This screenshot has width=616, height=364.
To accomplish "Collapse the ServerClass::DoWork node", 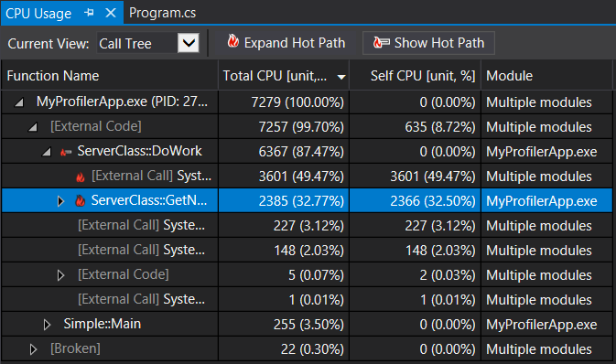I will point(48,152).
